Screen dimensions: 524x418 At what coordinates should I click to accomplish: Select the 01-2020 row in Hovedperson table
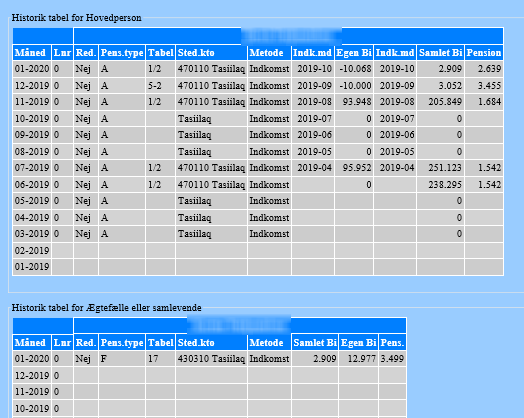point(258,69)
